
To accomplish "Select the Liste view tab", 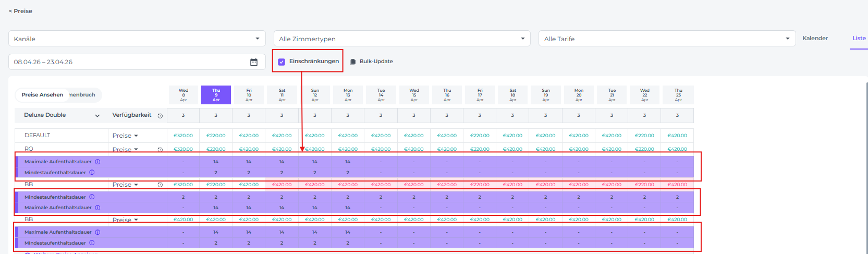I will tap(859, 38).
